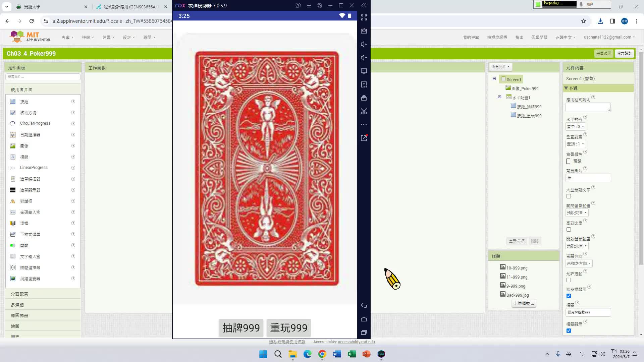Collapse Nox sidebar with double-arrow icon
The width and height of the screenshot is (644, 362).
coord(364,5)
